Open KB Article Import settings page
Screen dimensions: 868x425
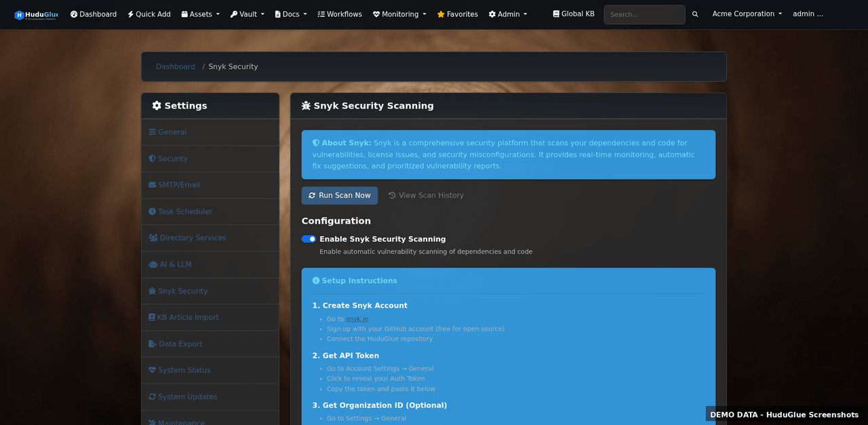pos(210,317)
